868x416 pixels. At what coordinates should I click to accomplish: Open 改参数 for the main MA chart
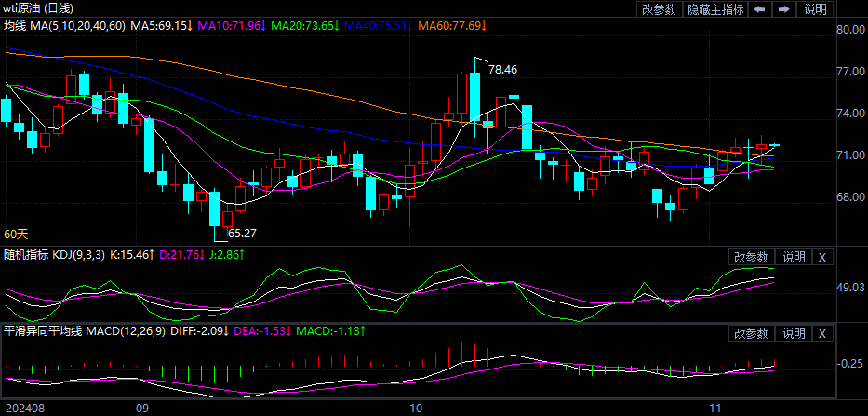click(660, 9)
